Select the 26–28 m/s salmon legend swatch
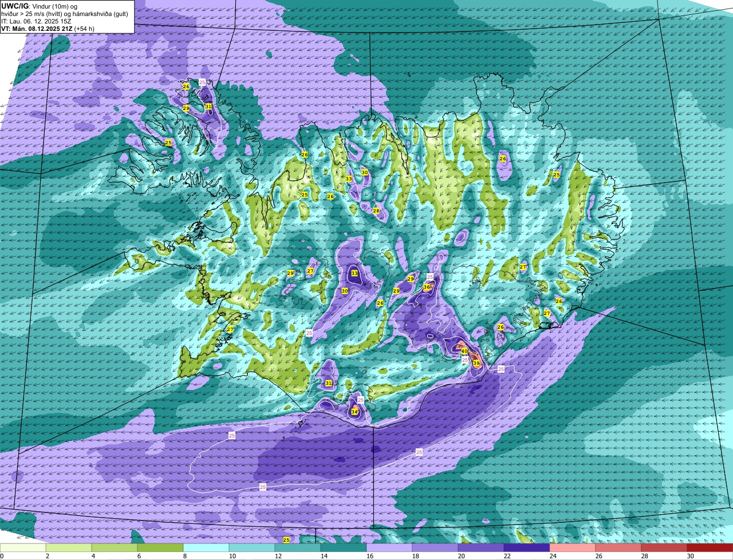Image resolution: width=733 pixels, height=560 pixels. tap(618, 548)
